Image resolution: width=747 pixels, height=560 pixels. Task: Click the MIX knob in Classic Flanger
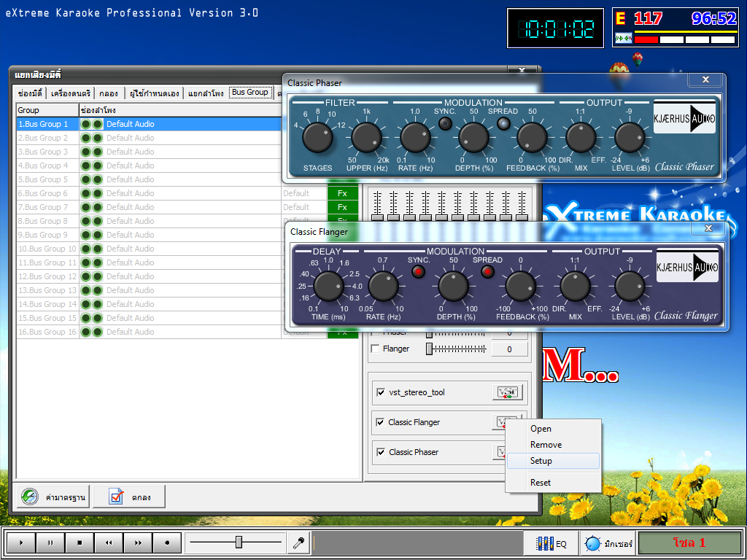pos(576,287)
